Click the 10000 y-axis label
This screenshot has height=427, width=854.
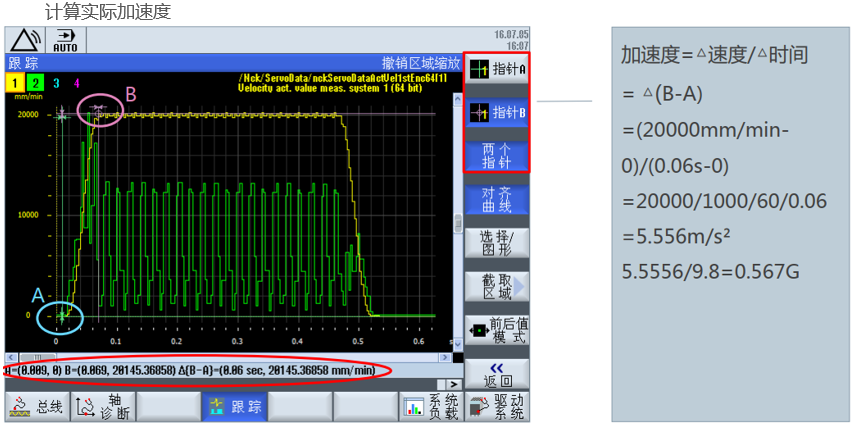tap(29, 215)
